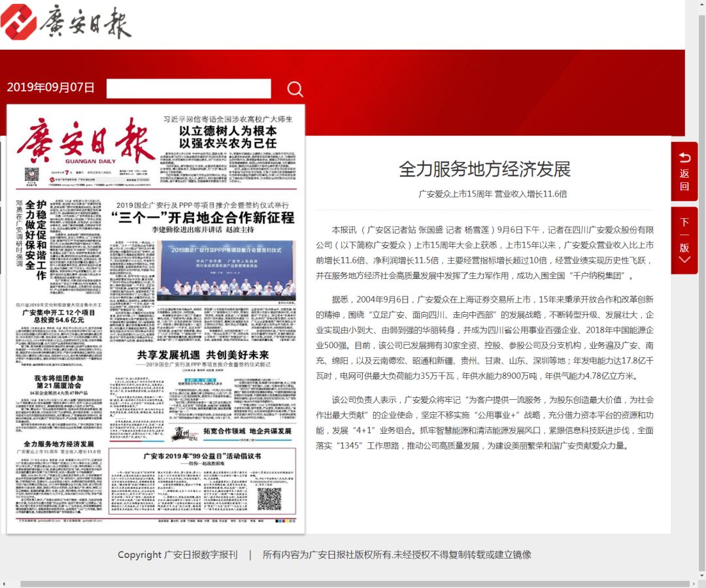
Task: Click the search magnifier icon
Action: [295, 89]
